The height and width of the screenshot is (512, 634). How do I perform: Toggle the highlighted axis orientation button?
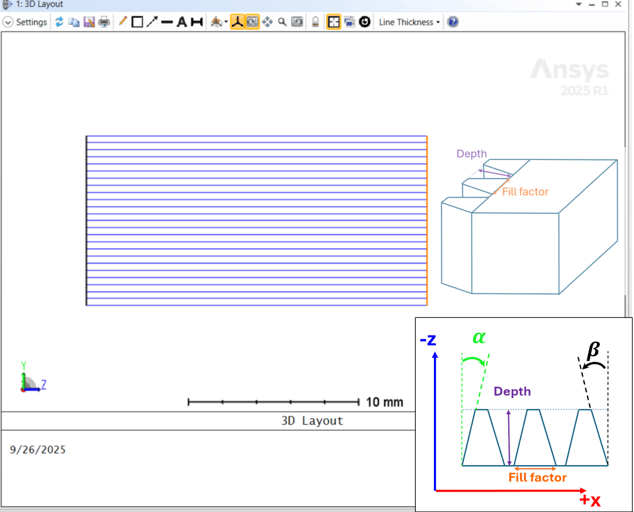pos(237,22)
